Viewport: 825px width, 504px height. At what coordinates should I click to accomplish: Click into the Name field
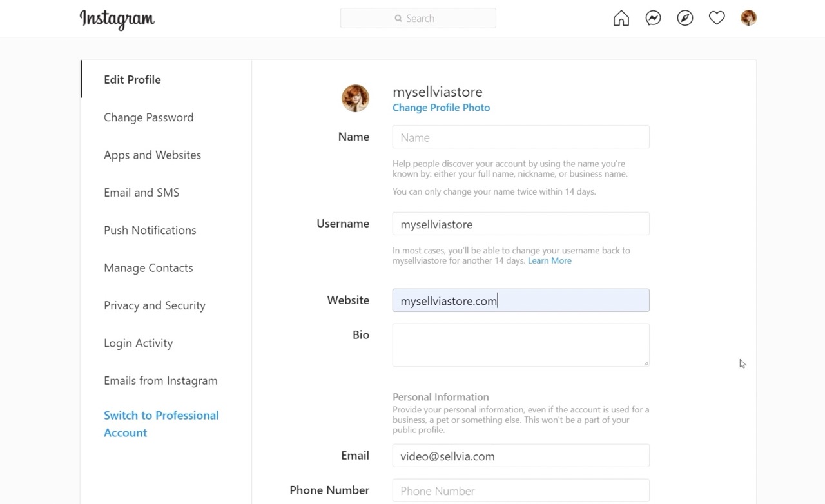coord(520,137)
